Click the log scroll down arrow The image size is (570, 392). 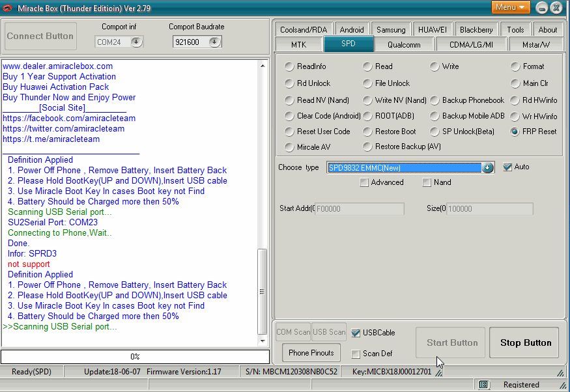coord(263,341)
